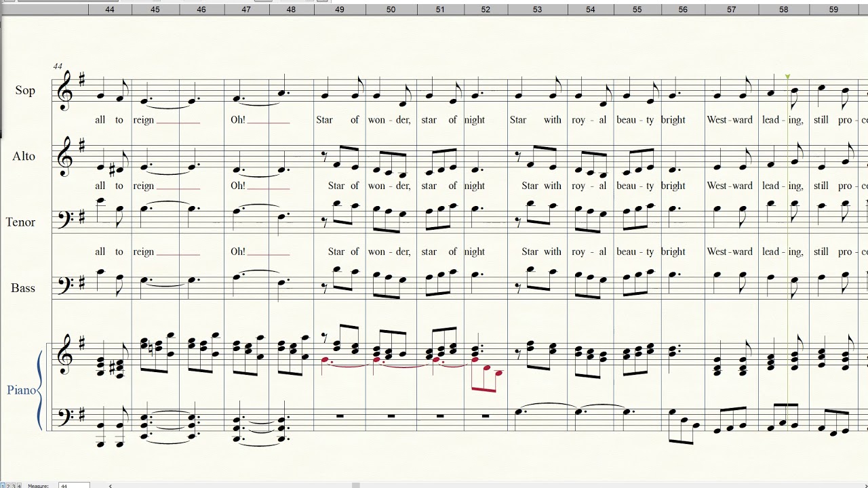
Task: Select the Sop staff name
Action: [x=25, y=90]
